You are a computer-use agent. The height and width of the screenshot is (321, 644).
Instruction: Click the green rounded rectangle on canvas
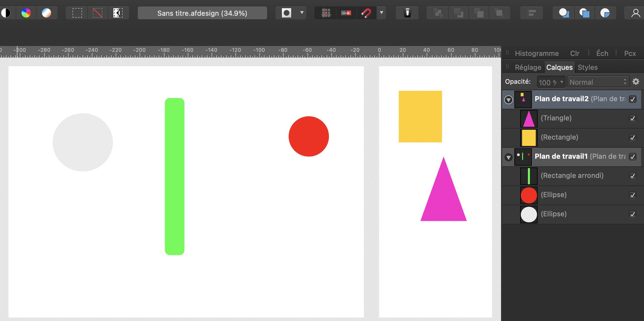(x=175, y=177)
